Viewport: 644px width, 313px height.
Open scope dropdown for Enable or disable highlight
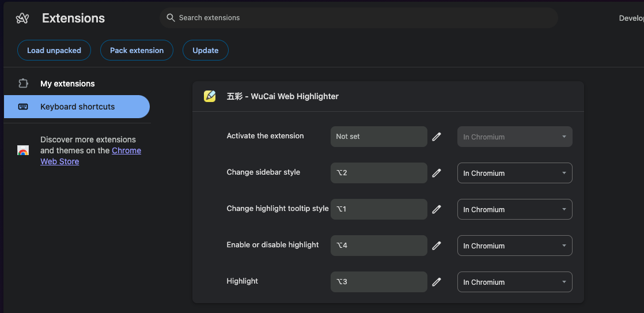(514, 246)
